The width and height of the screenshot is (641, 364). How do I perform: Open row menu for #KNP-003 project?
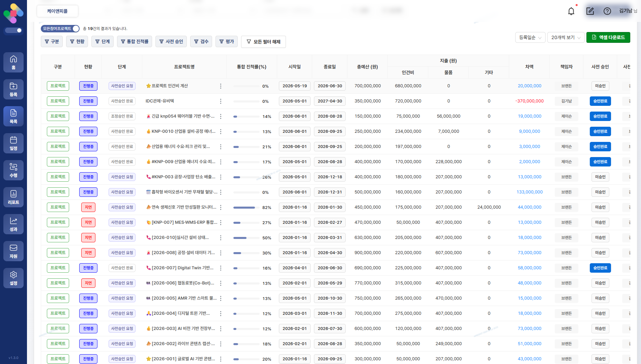(221, 177)
